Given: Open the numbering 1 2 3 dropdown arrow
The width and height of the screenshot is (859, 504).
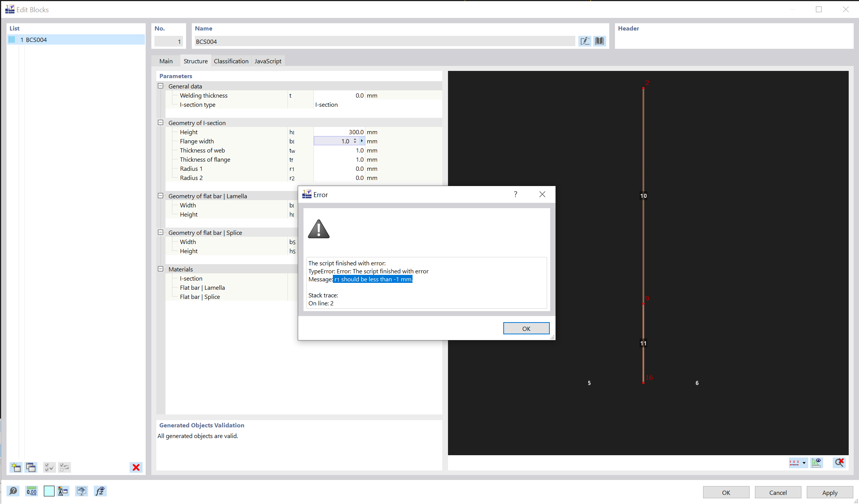Looking at the screenshot, I should [x=804, y=463].
